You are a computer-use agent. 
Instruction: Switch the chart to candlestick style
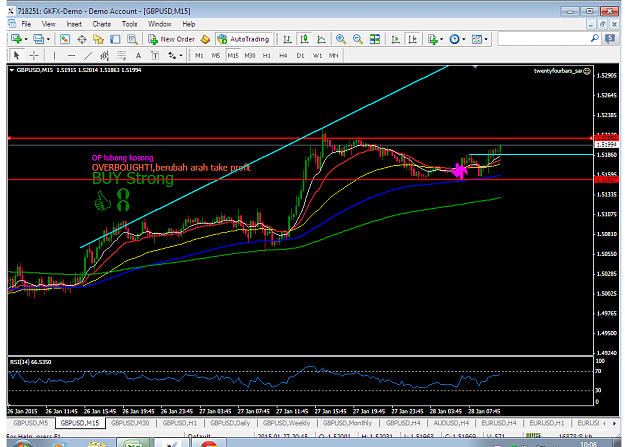304,39
